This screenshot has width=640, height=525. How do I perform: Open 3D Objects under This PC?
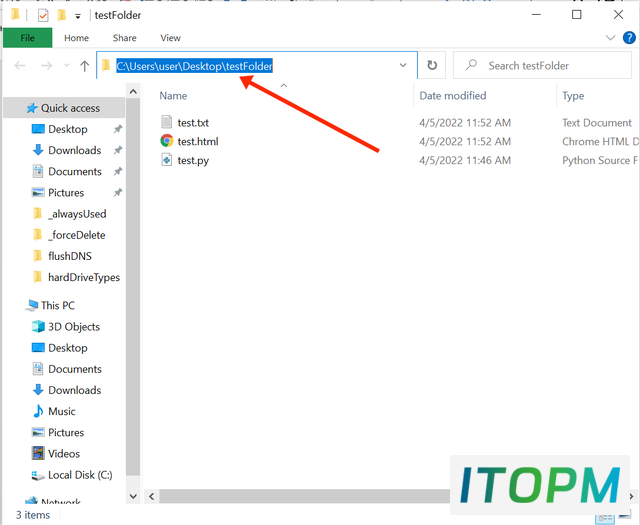coord(74,327)
